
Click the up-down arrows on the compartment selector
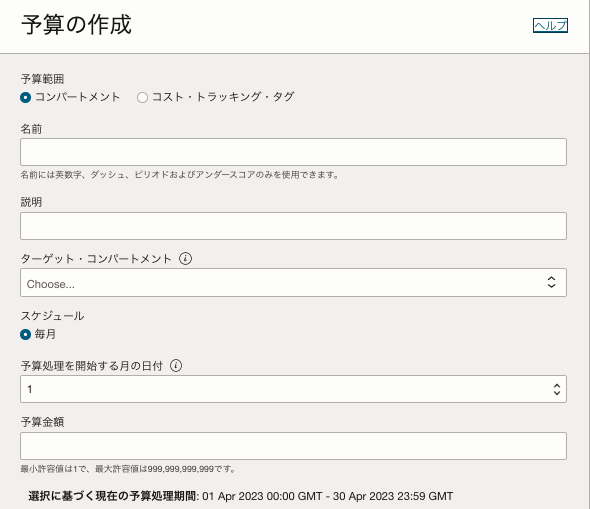point(551,282)
